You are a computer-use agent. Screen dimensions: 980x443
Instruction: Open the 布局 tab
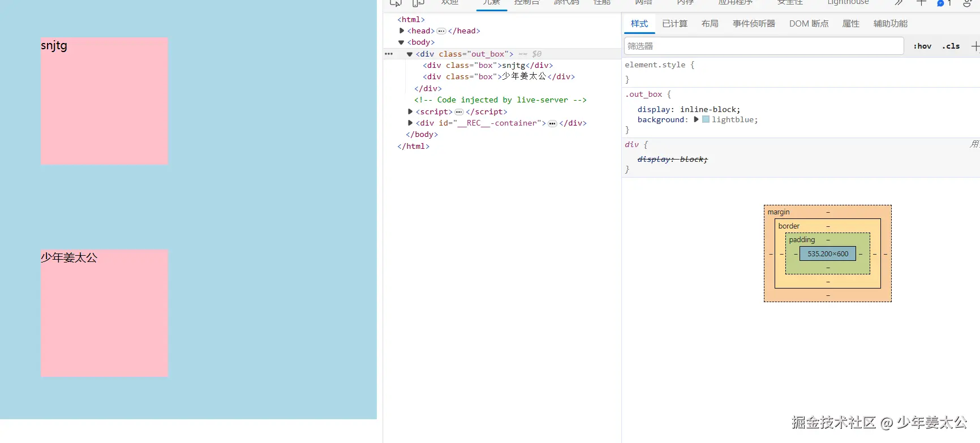(x=710, y=24)
